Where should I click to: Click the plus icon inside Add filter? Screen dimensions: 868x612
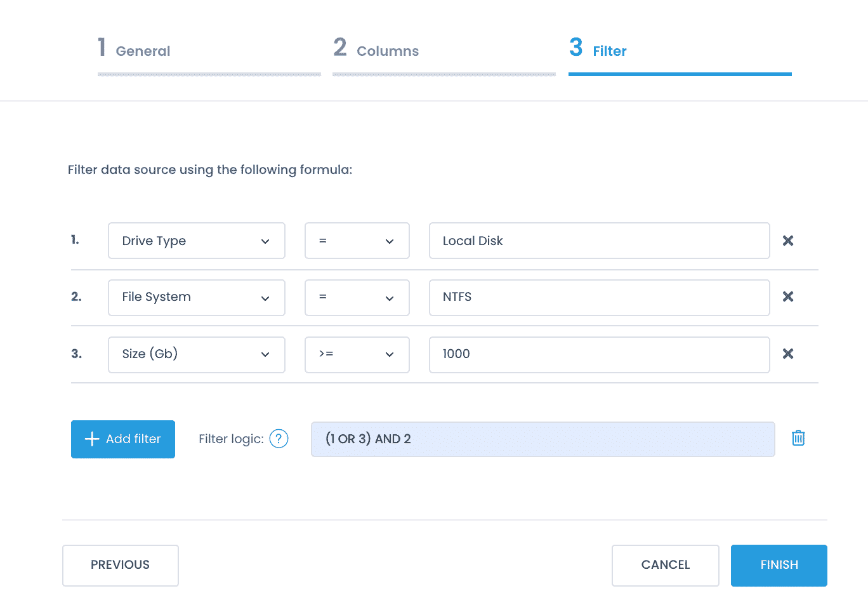coord(91,439)
